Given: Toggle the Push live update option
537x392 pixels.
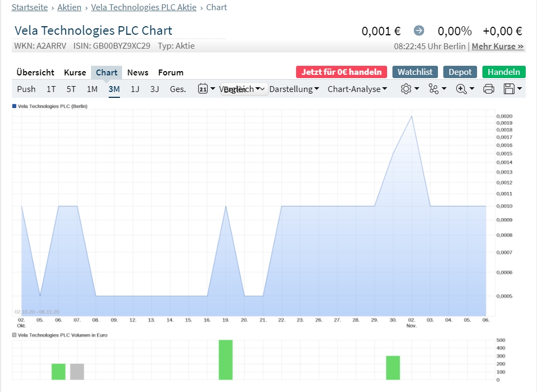Looking at the screenshot, I should coord(26,89).
